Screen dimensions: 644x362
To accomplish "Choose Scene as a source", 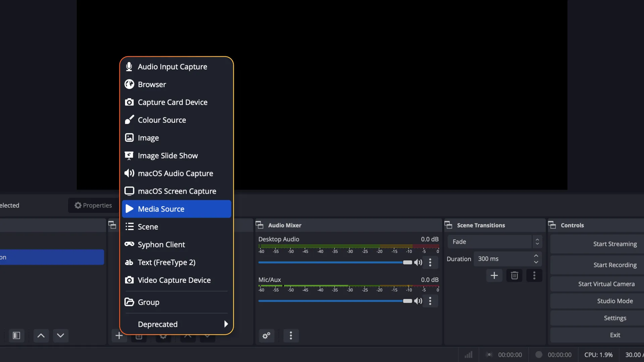I will 176,227.
